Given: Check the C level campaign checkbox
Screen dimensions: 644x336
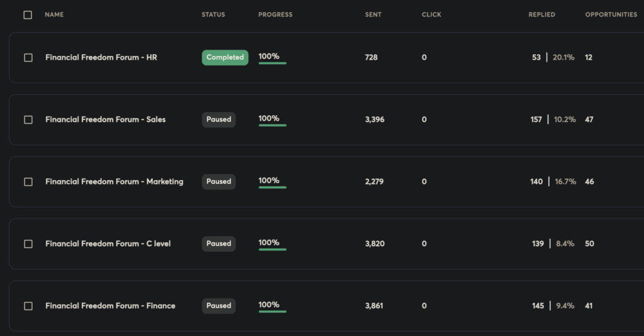Looking at the screenshot, I should tap(28, 244).
